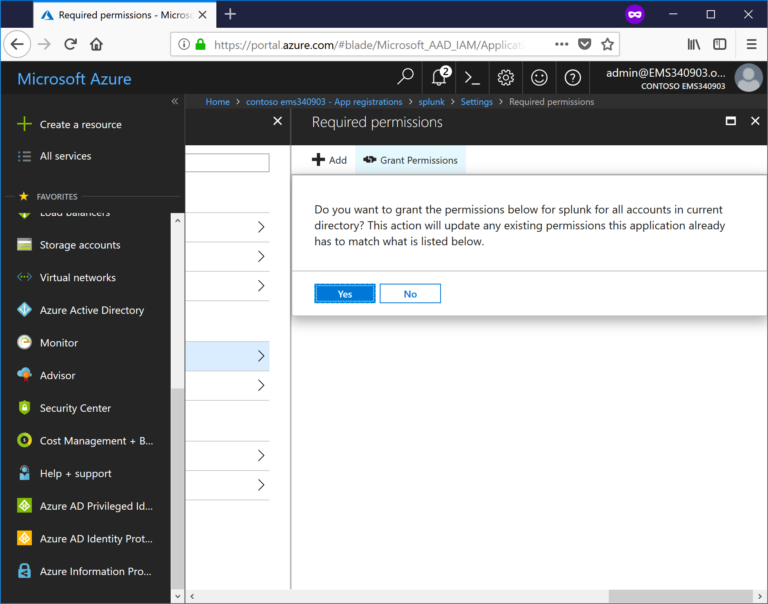768x604 pixels.
Task: Go back in browser
Action: pyautogui.click(x=17, y=44)
